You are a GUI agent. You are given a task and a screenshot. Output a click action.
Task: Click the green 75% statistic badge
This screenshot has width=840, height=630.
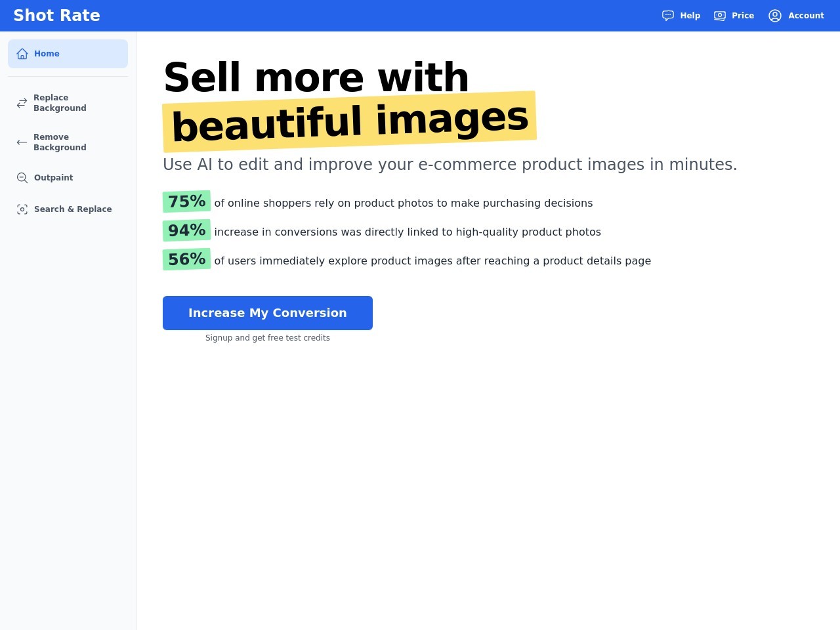(x=186, y=202)
